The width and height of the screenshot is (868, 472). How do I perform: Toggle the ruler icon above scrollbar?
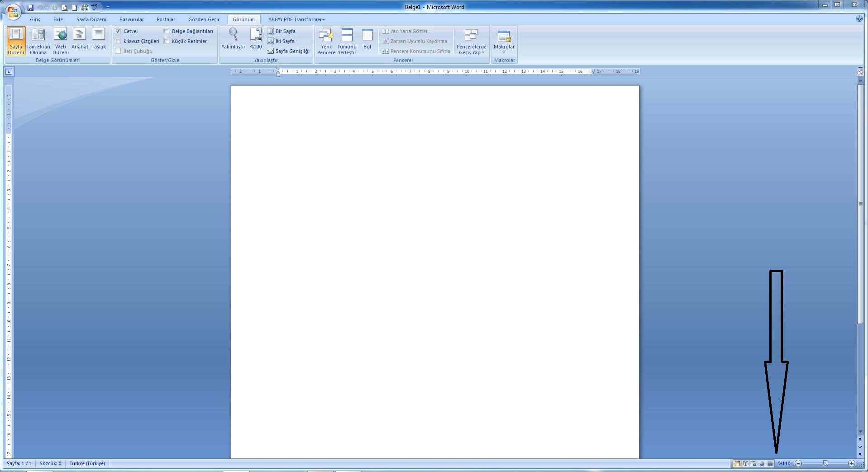pos(860,72)
